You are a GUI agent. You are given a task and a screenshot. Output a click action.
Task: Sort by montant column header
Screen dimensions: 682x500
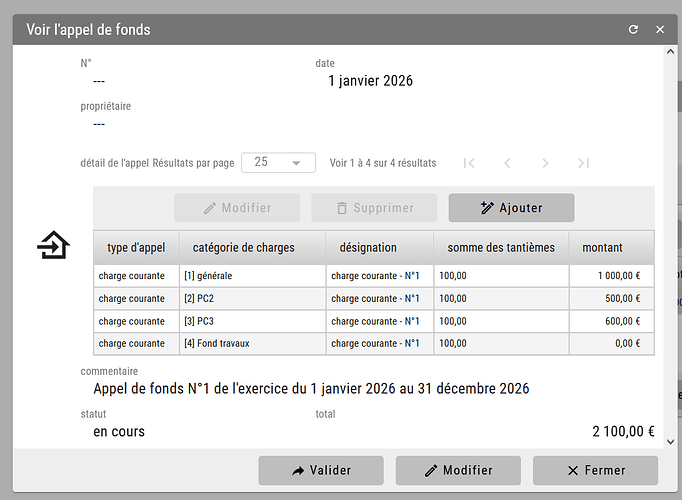click(x=612, y=247)
